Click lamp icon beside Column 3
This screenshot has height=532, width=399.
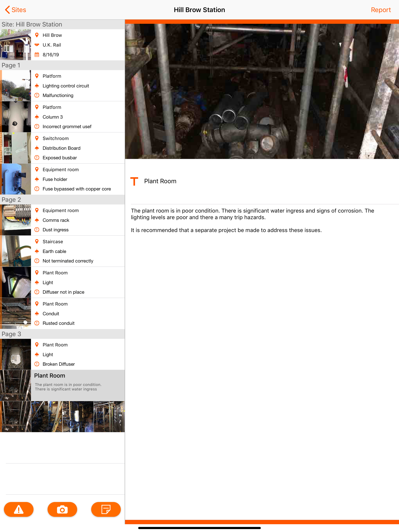point(37,117)
